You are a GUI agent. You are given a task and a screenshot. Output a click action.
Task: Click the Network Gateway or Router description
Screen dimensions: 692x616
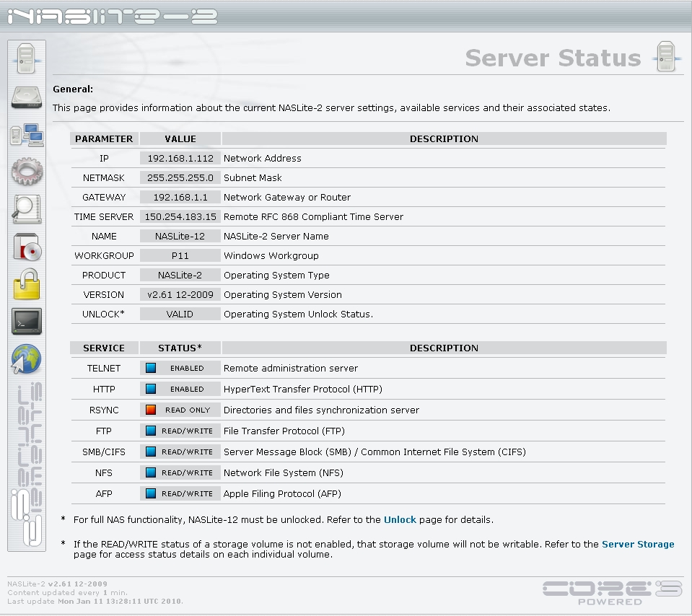(287, 197)
